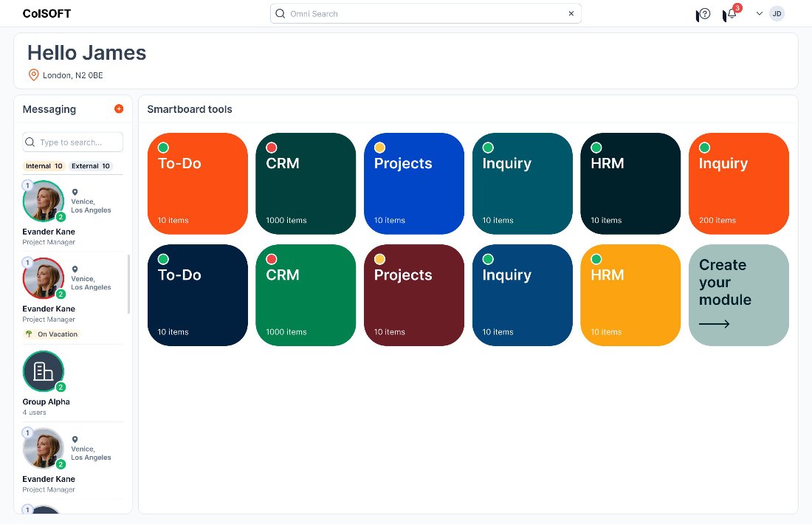This screenshot has height=524, width=812.
Task: Click the 'On Vacation' status tag
Action: tap(52, 334)
